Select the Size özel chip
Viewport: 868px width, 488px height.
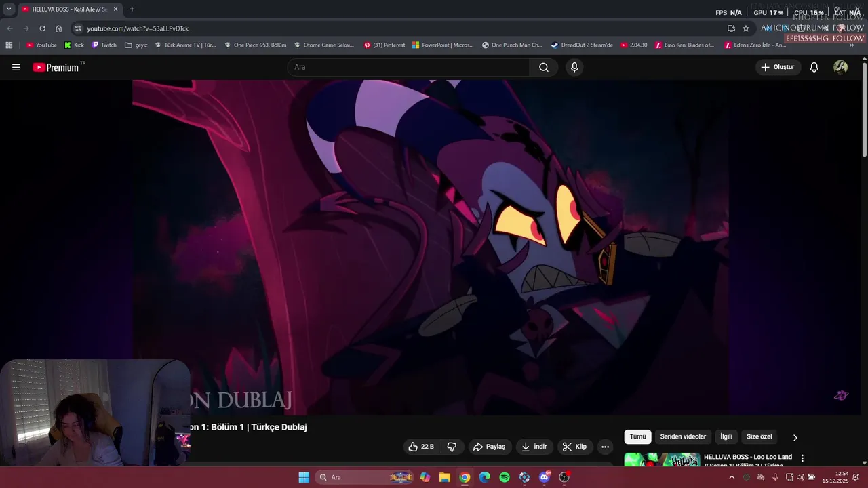[x=759, y=437]
